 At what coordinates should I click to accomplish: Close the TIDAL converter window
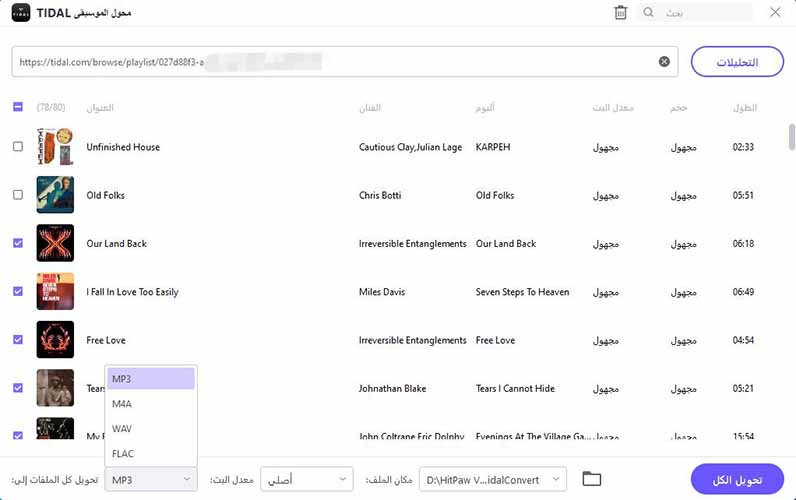(775, 12)
